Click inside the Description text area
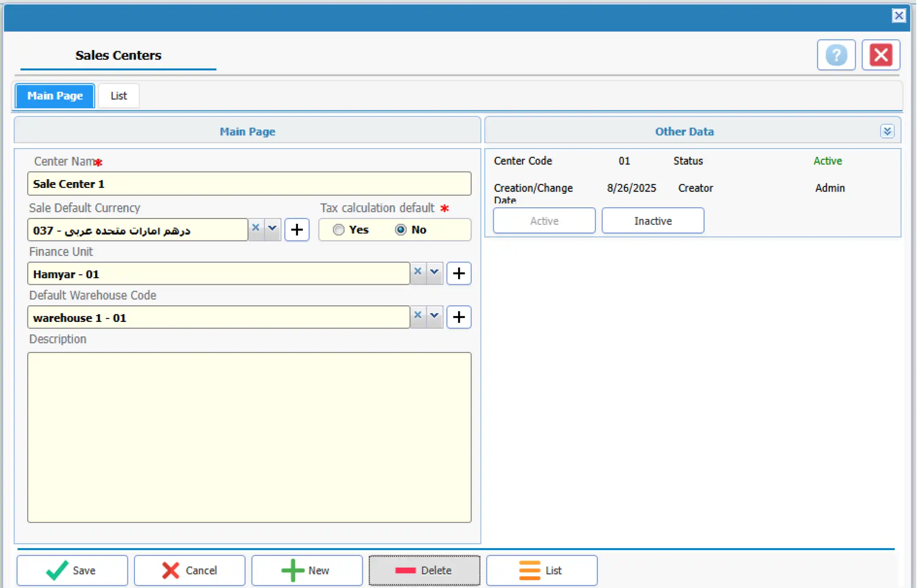The width and height of the screenshot is (917, 588). tap(249, 437)
